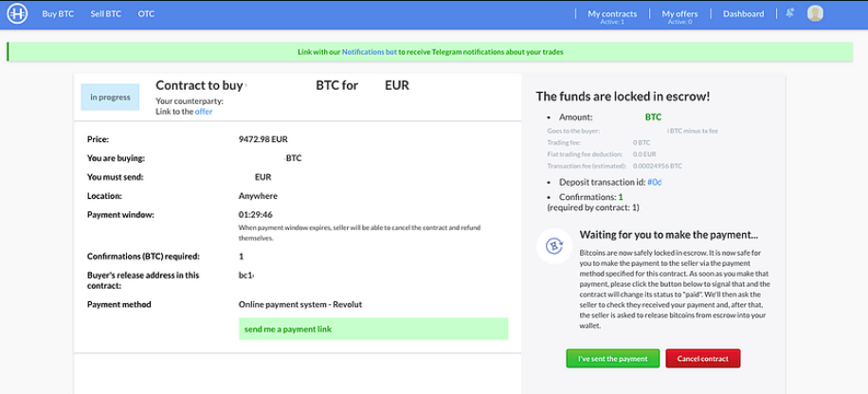868x394 pixels.
Task: Open the linked offer
Action: tap(204, 111)
